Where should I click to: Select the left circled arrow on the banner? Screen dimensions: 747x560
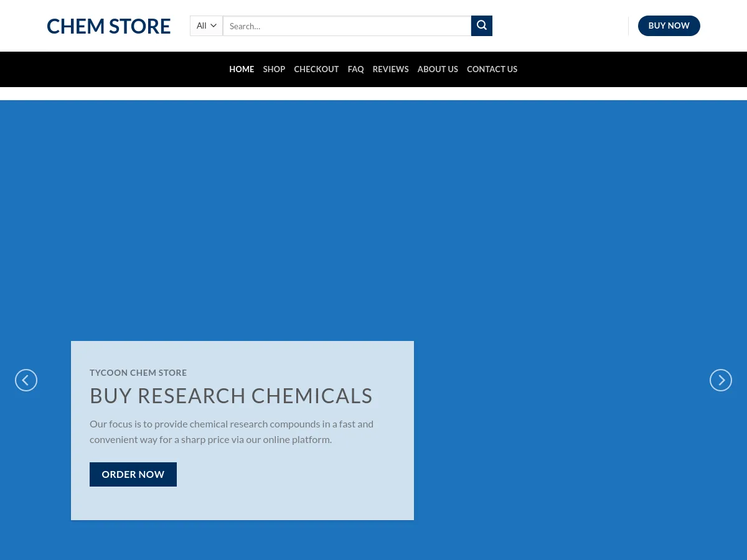click(26, 380)
